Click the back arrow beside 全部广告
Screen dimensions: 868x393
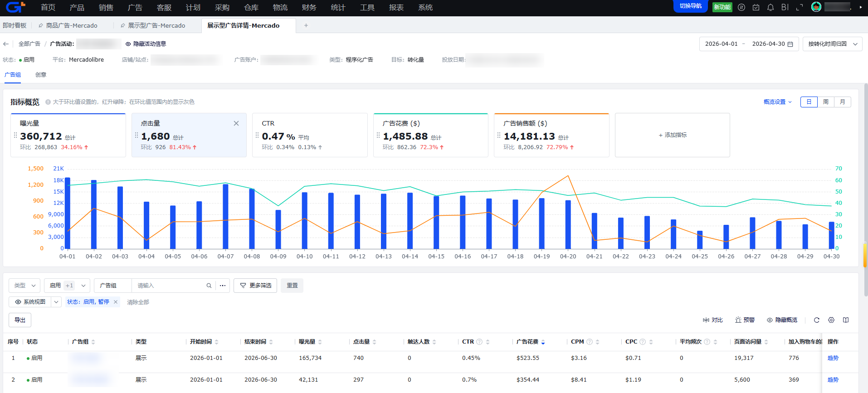(x=6, y=44)
